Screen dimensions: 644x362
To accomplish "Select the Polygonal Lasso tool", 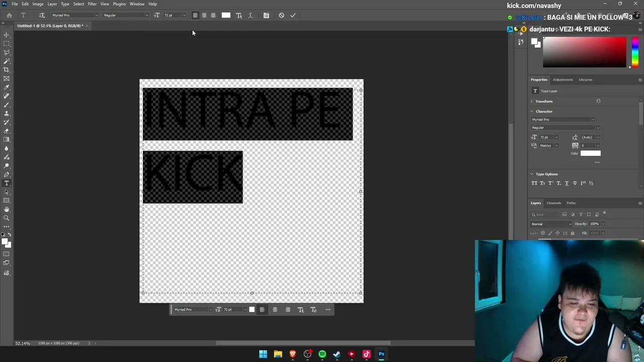I will (7, 52).
